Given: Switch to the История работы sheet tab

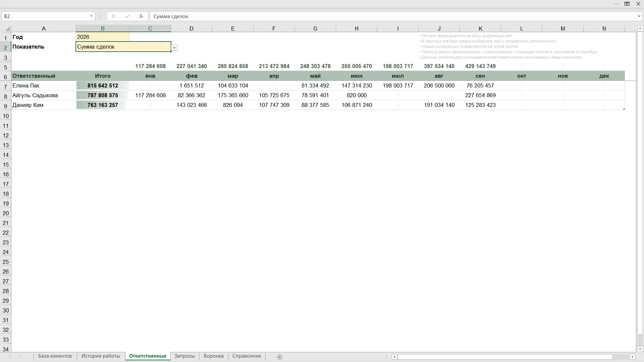Looking at the screenshot, I should [101, 356].
